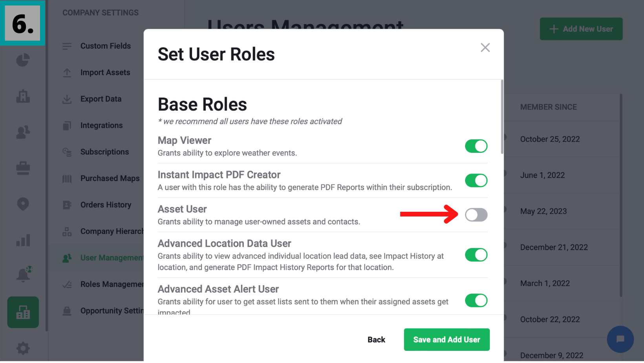Open the contacts people icon in the left rail
Viewport: 644px width, 363px height.
click(23, 132)
